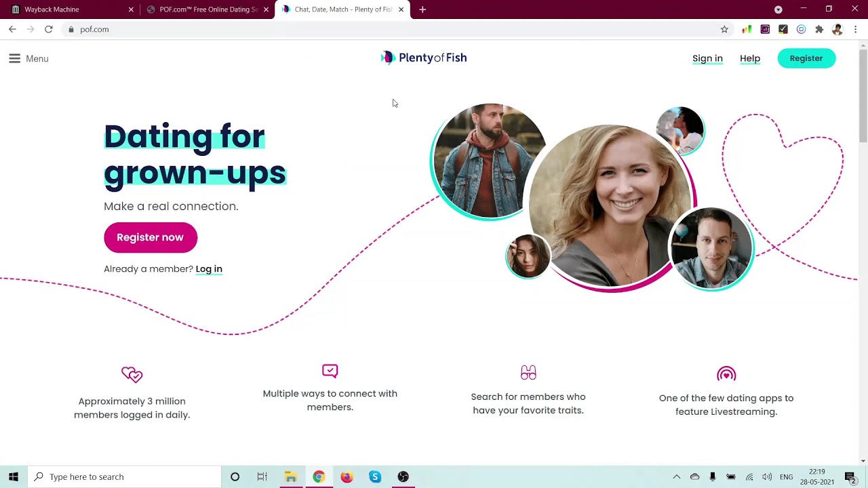Close the POF.com Free Online Dating tab
Image resolution: width=868 pixels, height=488 pixels.
[266, 9]
